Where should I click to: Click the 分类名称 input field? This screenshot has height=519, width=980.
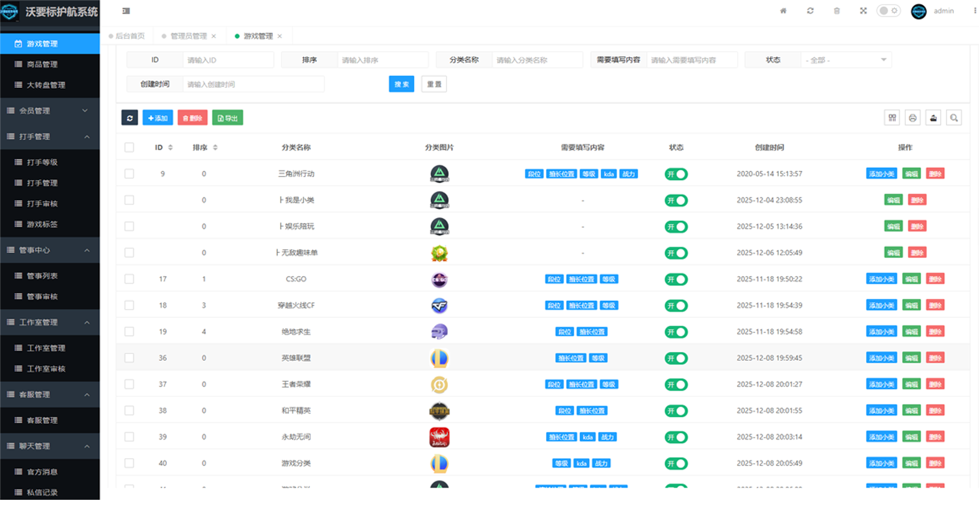coord(537,60)
